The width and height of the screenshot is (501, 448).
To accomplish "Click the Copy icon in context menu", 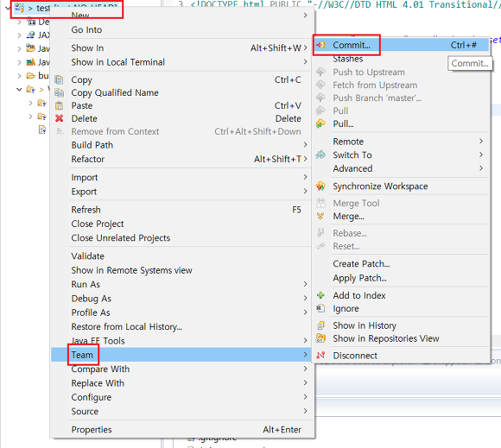I will (59, 79).
